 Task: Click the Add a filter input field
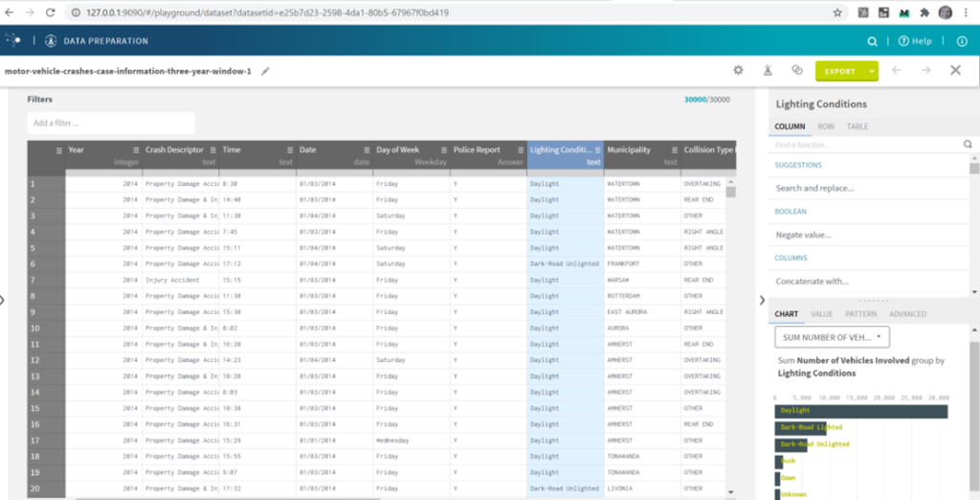[x=111, y=124]
